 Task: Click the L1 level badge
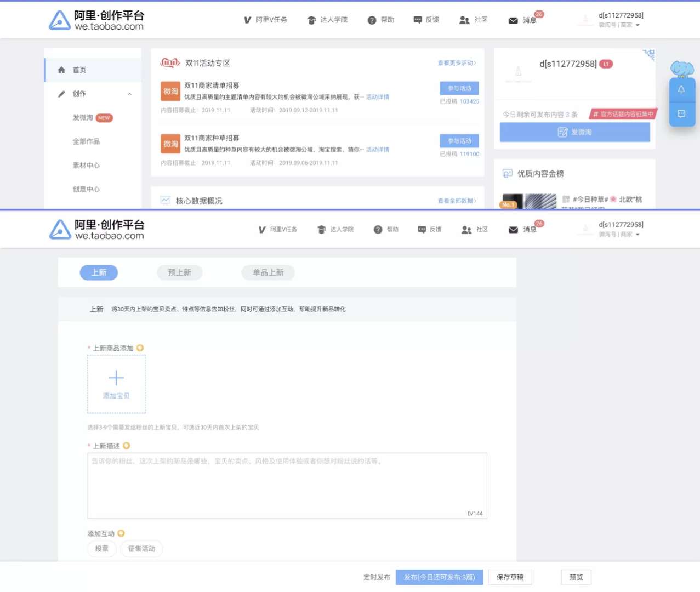coord(606,64)
